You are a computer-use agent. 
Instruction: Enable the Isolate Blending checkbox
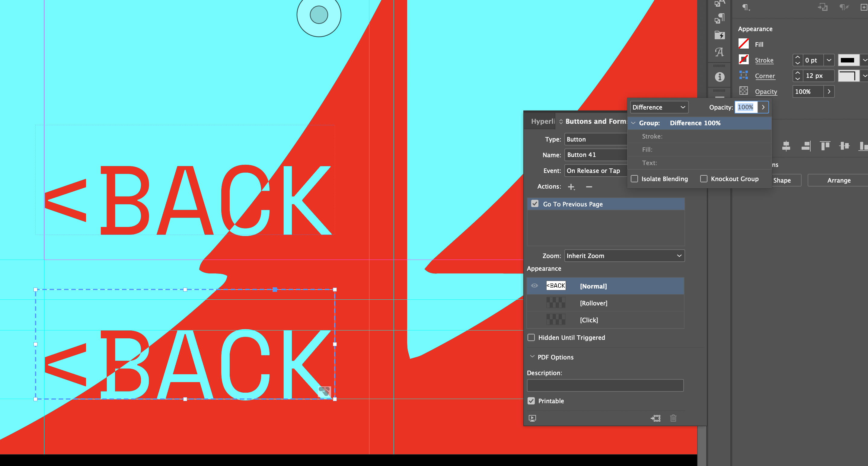click(x=634, y=179)
